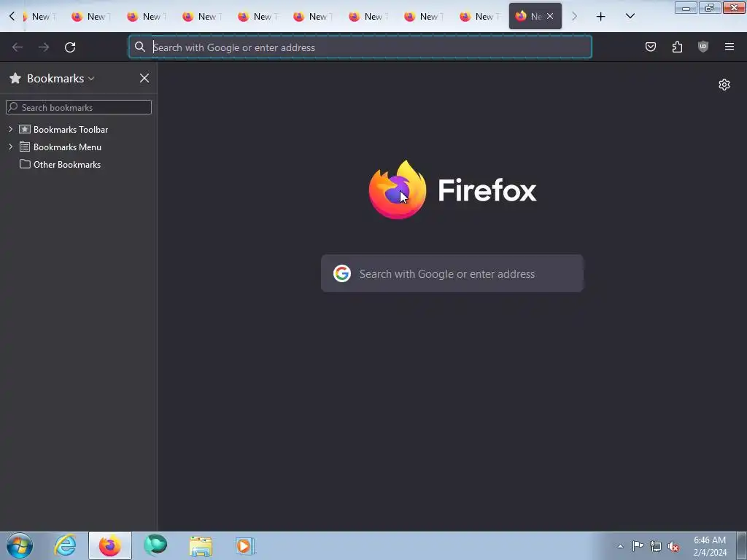Image resolution: width=747 pixels, height=560 pixels.
Task: Close the Bookmarks sidebar
Action: [x=144, y=78]
